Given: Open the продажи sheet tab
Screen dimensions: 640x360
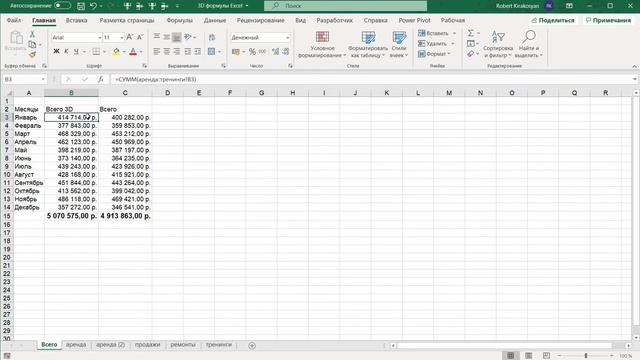Looking at the screenshot, I should point(147,345).
